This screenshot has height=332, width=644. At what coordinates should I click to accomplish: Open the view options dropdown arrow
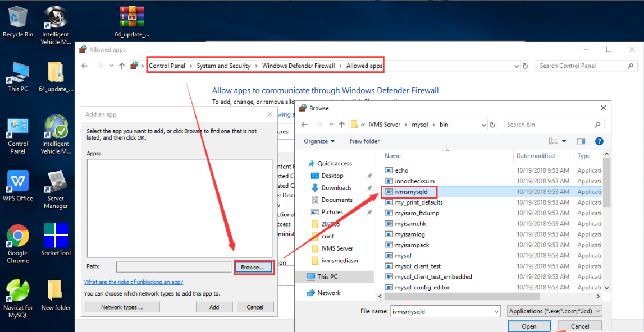(564, 141)
